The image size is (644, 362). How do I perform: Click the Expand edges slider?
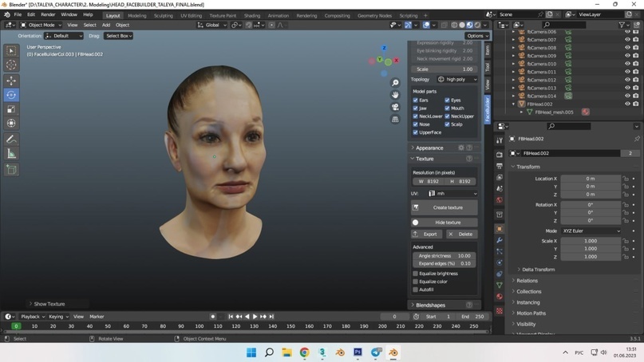tap(444, 263)
